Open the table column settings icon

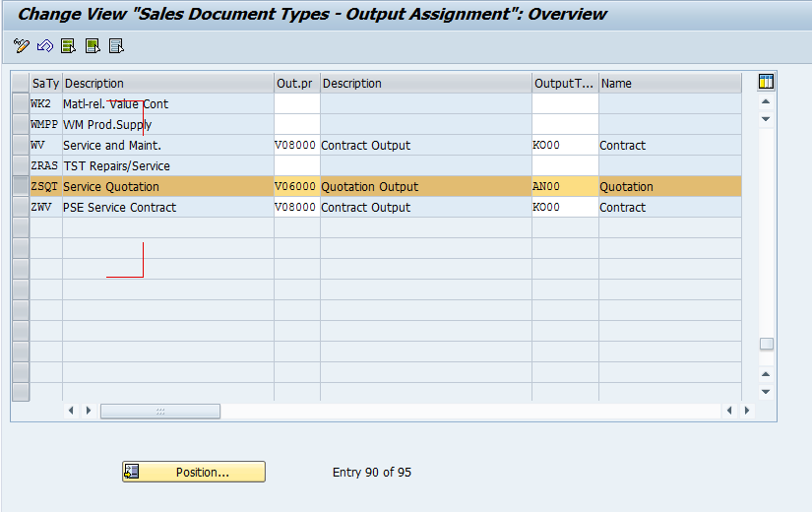click(x=766, y=82)
